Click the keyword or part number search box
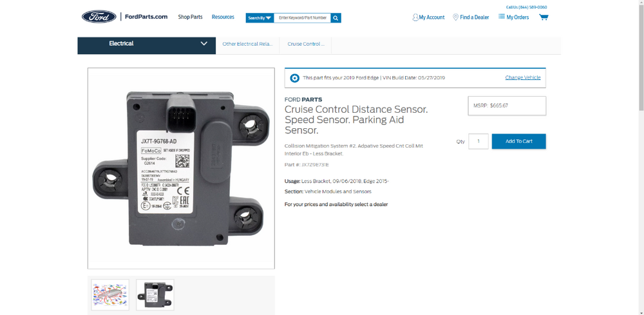 [x=302, y=18]
